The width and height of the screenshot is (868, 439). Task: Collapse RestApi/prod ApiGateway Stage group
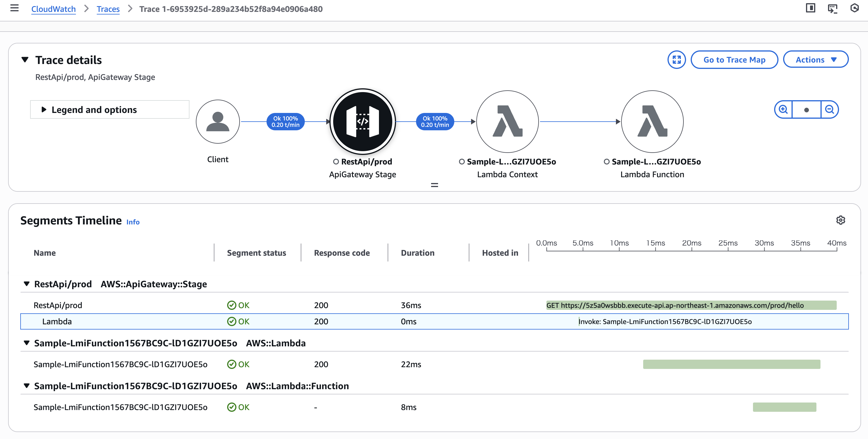click(27, 284)
